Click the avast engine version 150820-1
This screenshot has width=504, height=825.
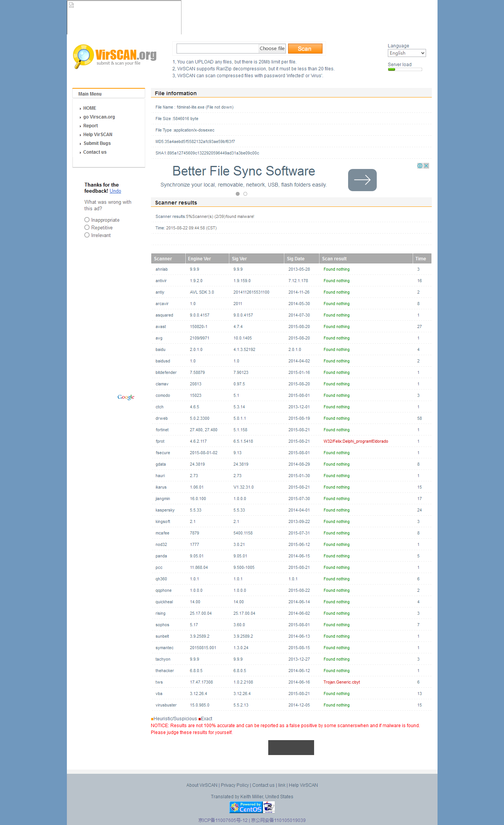pyautogui.click(x=199, y=326)
